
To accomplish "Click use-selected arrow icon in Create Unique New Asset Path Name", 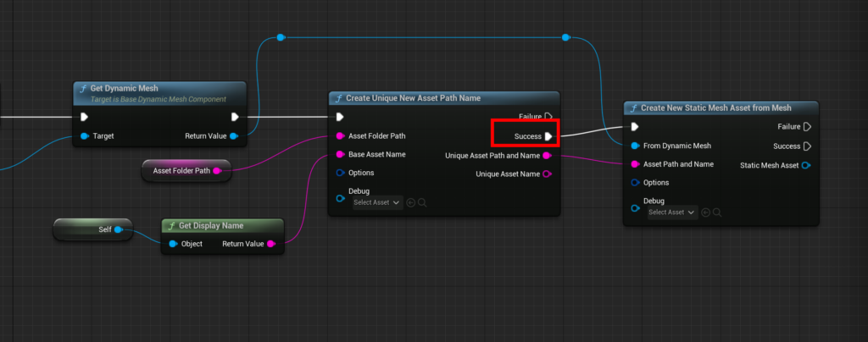I will (411, 203).
